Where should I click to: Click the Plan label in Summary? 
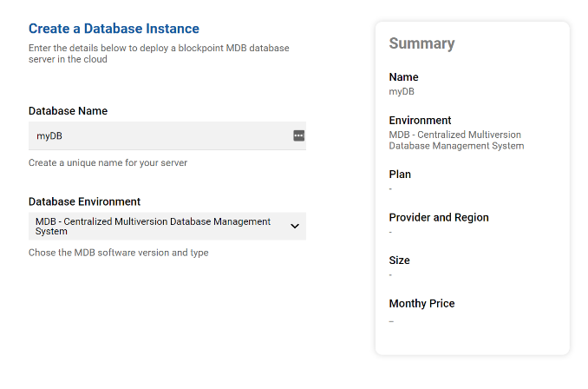point(400,175)
